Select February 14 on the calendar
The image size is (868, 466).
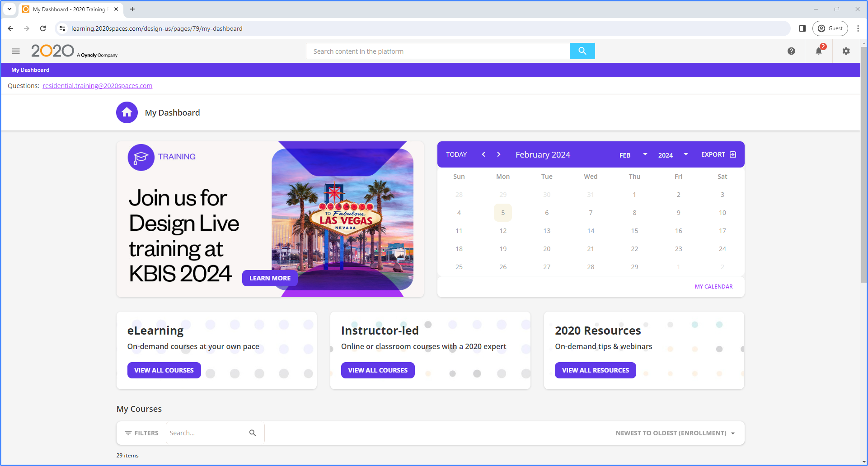point(591,231)
